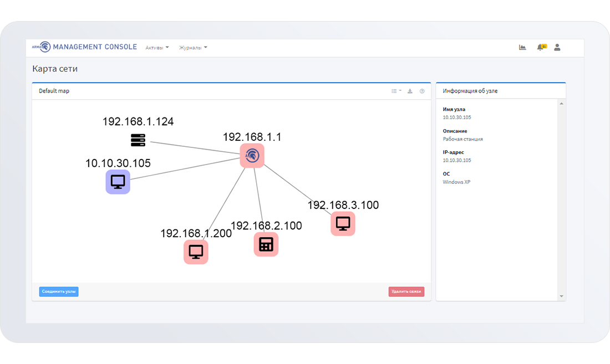Select the controller node 192.168.2.100
The width and height of the screenshot is (610, 364).
[x=266, y=244]
